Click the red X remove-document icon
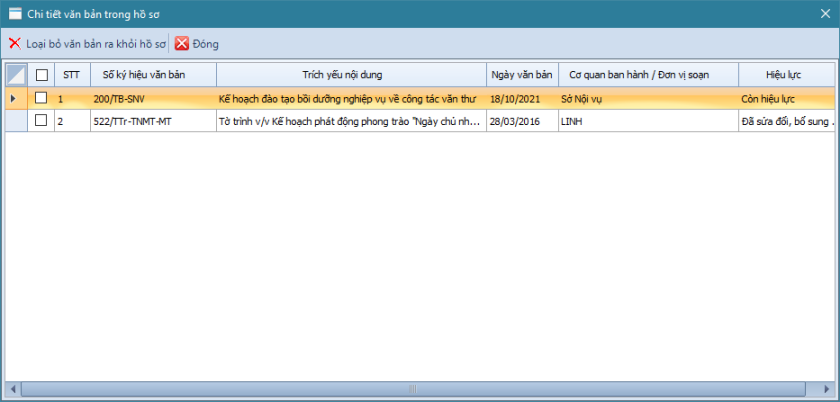 point(14,44)
